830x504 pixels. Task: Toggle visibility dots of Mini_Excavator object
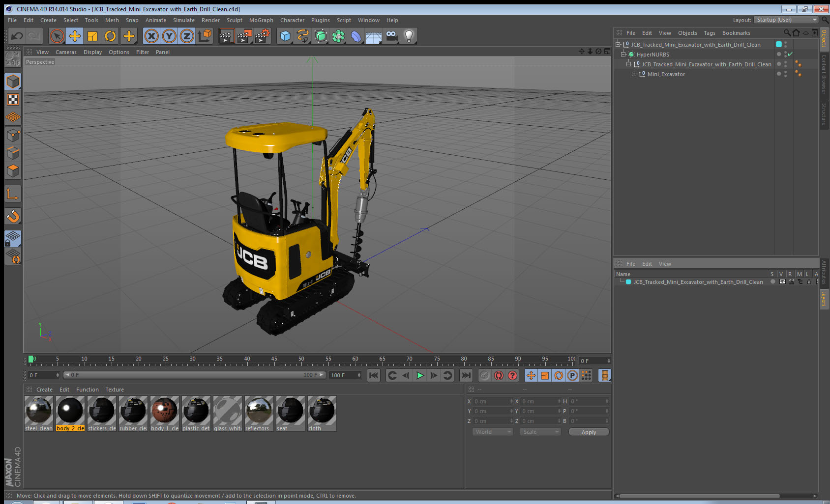(x=785, y=74)
